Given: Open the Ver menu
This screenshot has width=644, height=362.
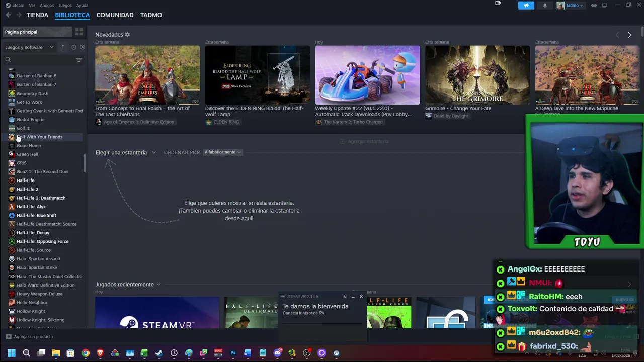Looking at the screenshot, I should (32, 5).
